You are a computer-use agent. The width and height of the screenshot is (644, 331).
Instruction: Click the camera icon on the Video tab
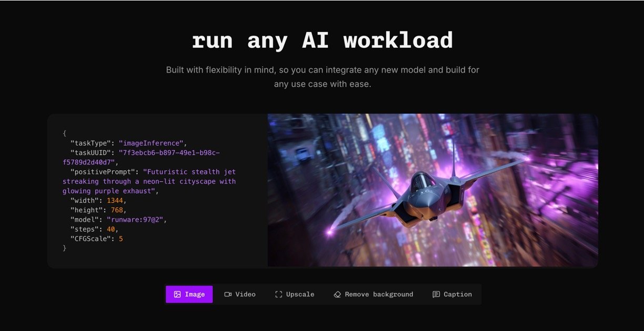click(x=228, y=294)
